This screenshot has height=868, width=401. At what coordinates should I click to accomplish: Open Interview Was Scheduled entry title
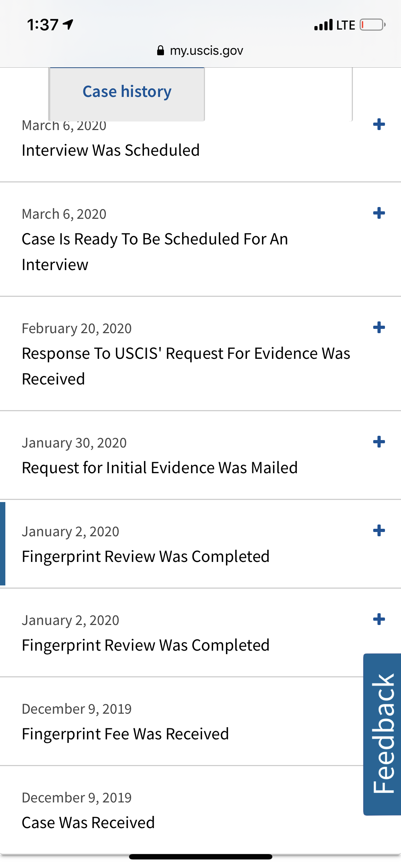point(110,150)
